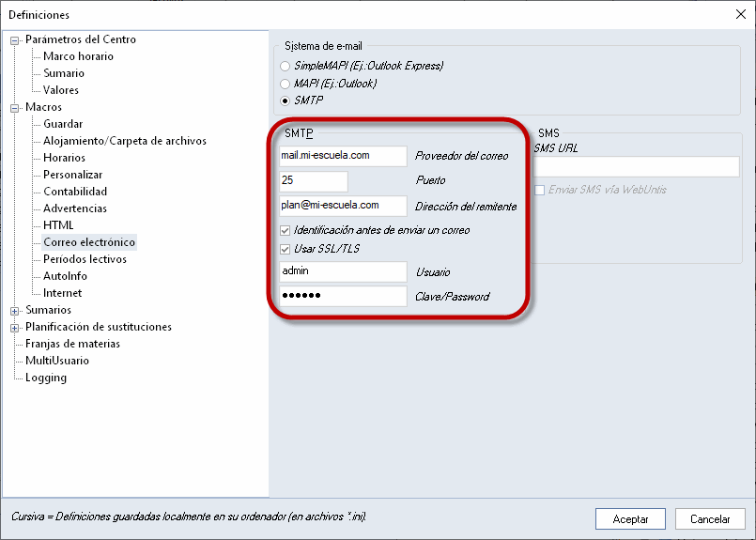Image resolution: width=756 pixels, height=540 pixels.
Task: Select the MAPI (Ej.:Outlook) radio button
Action: click(285, 84)
